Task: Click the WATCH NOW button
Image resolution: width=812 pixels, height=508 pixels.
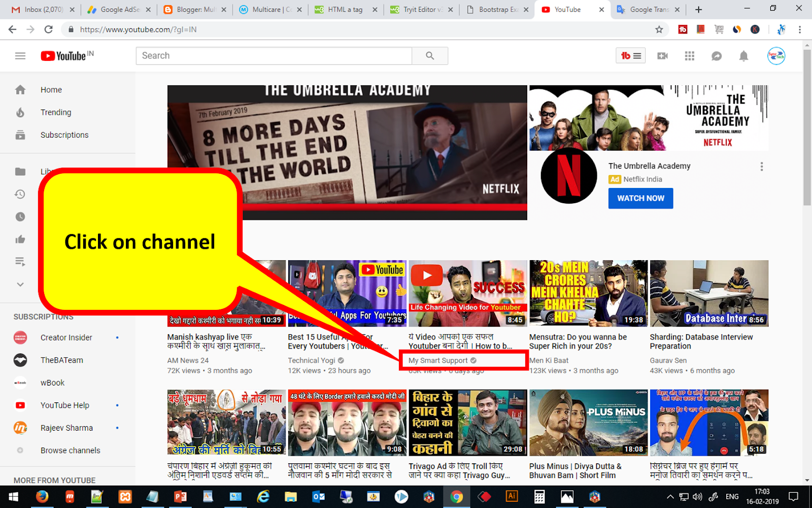Action: click(x=640, y=199)
